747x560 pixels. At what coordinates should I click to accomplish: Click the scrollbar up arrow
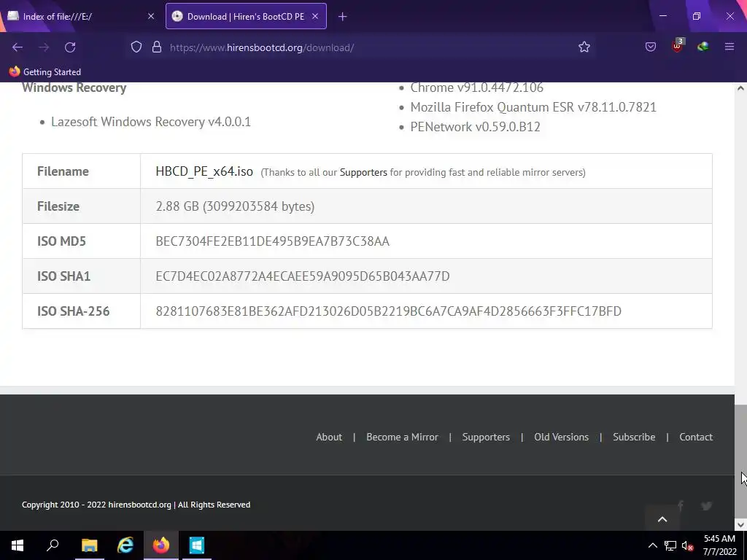[x=740, y=88]
